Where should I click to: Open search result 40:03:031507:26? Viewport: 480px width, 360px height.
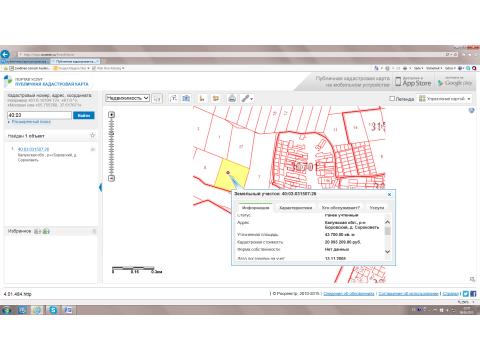(33, 149)
